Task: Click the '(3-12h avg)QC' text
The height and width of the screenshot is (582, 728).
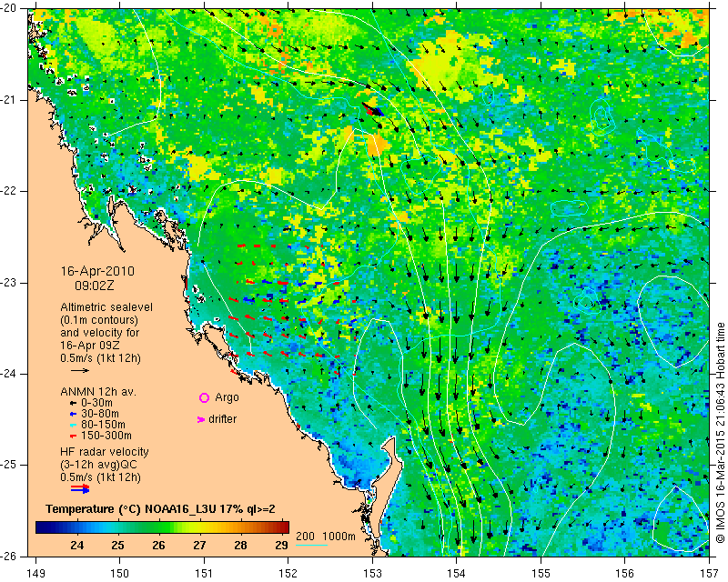Action: (x=98, y=465)
